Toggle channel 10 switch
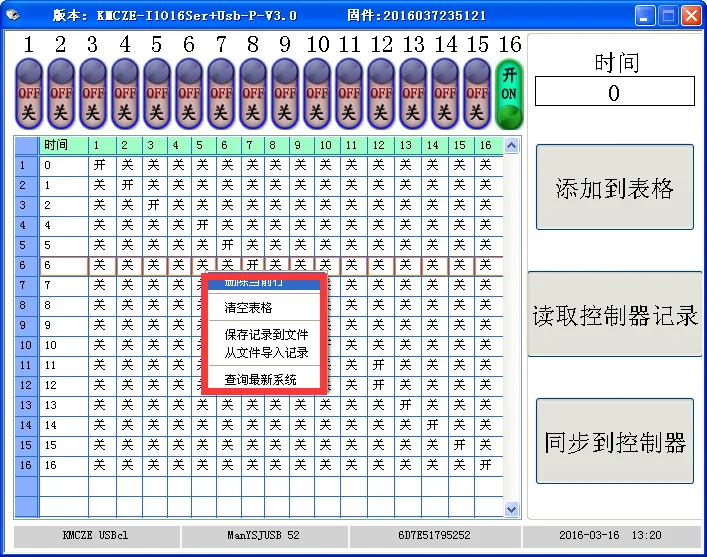Image resolution: width=707 pixels, height=557 pixels. click(317, 94)
